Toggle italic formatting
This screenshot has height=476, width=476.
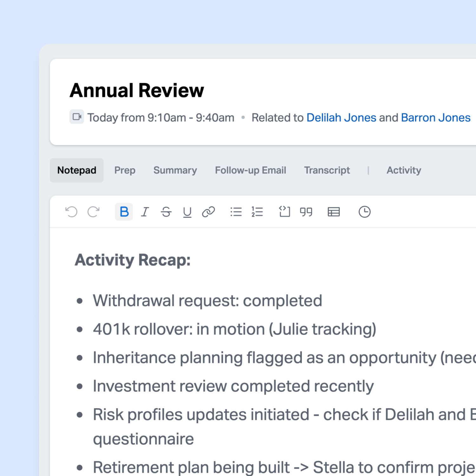pos(145,212)
